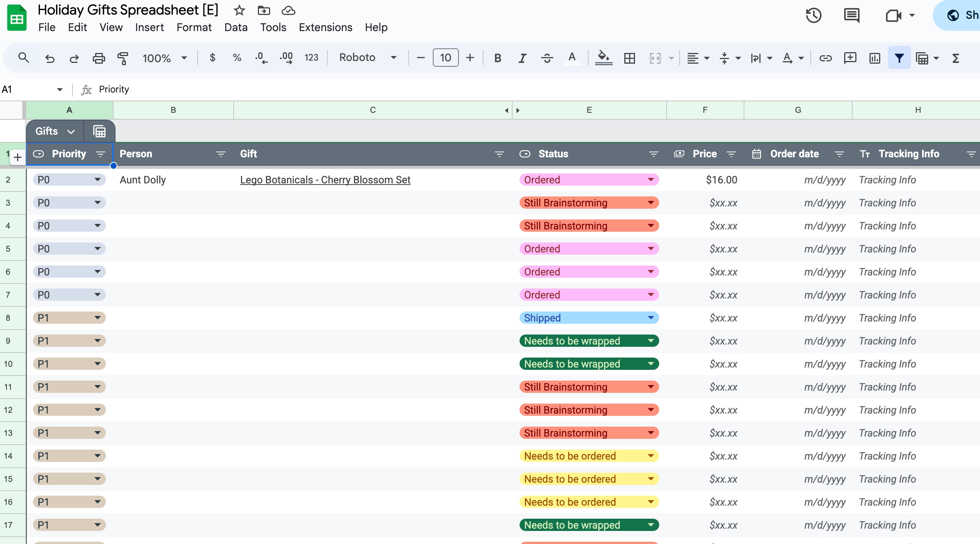This screenshot has height=544, width=980.
Task: Open version history clock icon
Action: click(813, 15)
